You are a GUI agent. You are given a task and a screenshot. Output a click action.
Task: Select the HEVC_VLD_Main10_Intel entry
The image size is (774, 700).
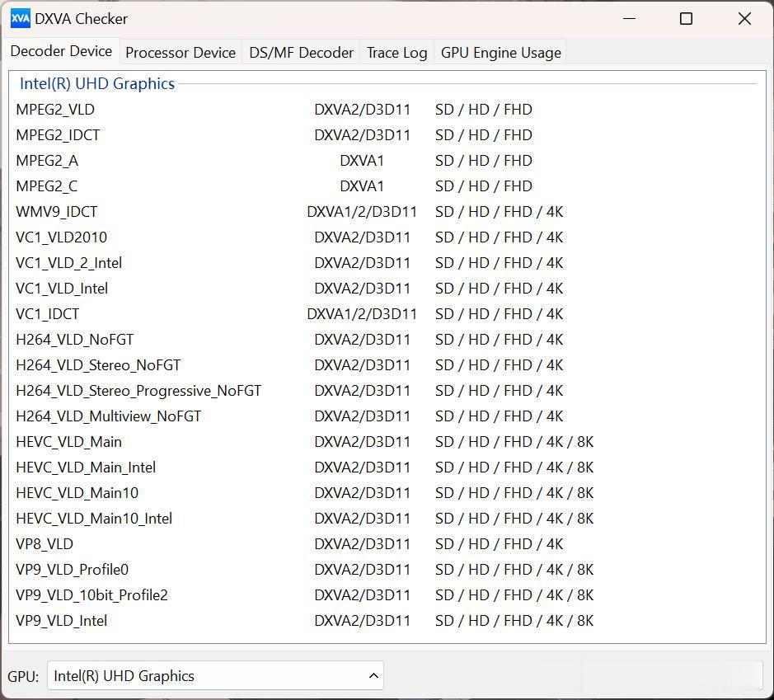(x=387, y=519)
